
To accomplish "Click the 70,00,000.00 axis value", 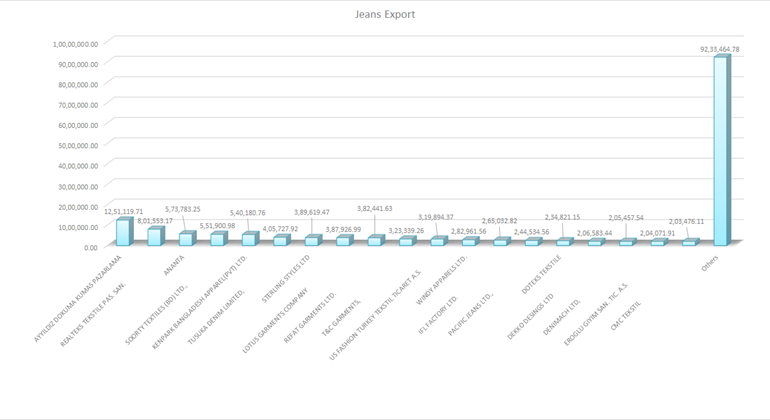I will click(78, 105).
